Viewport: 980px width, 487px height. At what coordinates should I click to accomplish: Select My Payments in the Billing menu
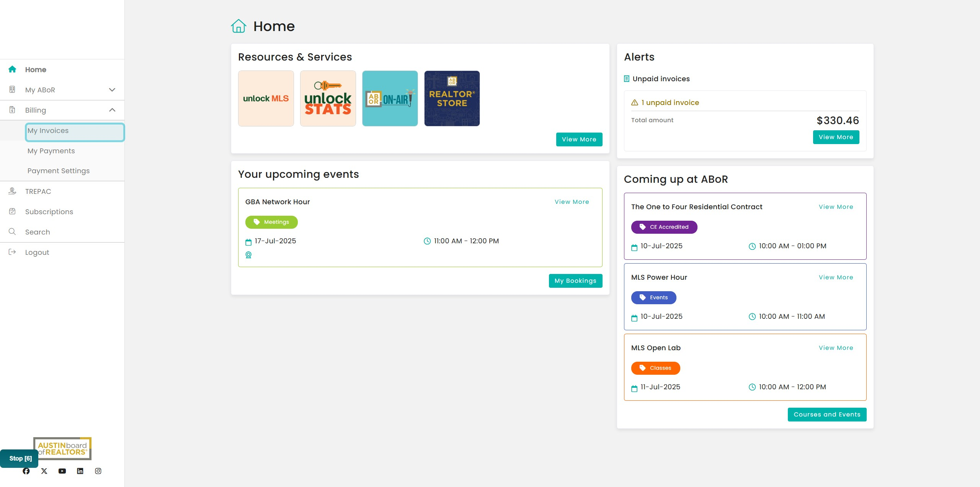point(51,151)
